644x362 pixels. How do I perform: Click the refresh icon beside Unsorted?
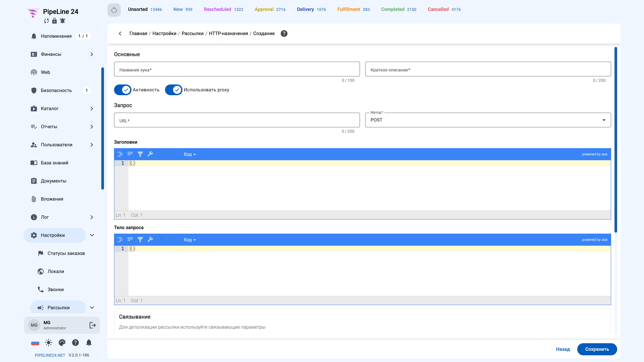click(114, 10)
